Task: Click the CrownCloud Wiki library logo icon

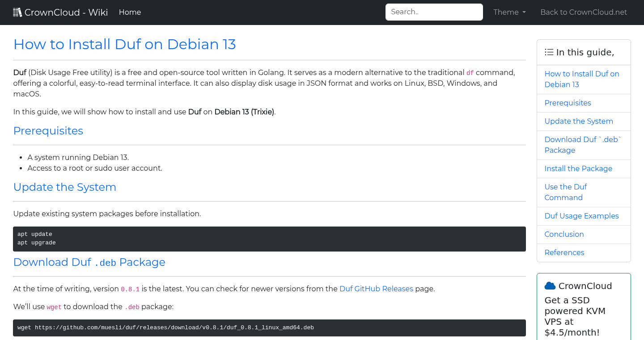Action: pos(17,12)
